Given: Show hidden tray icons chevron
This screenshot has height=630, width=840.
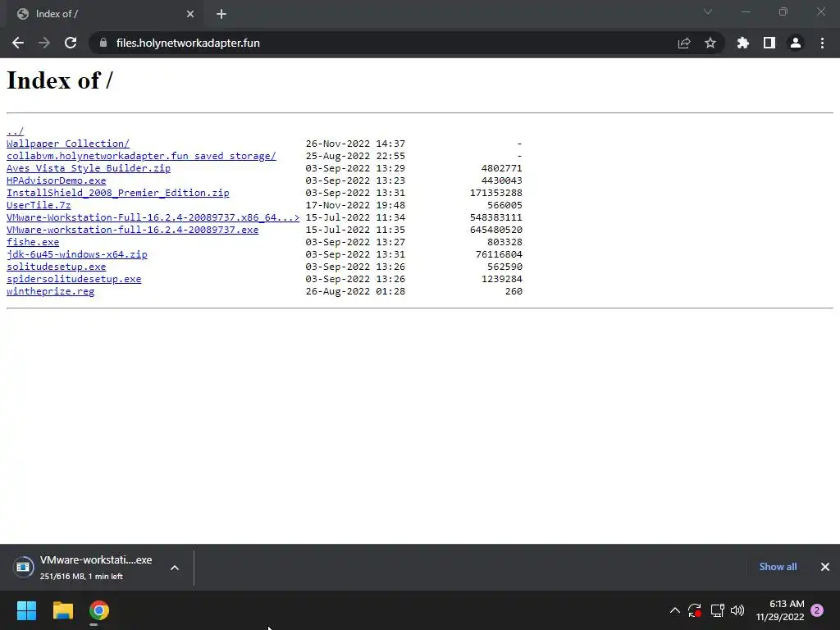Looking at the screenshot, I should (675, 610).
